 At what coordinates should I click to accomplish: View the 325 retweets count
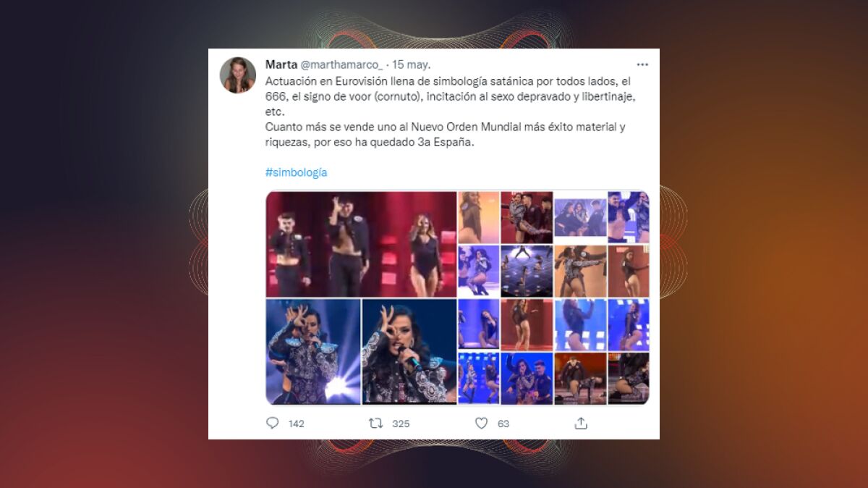click(401, 424)
